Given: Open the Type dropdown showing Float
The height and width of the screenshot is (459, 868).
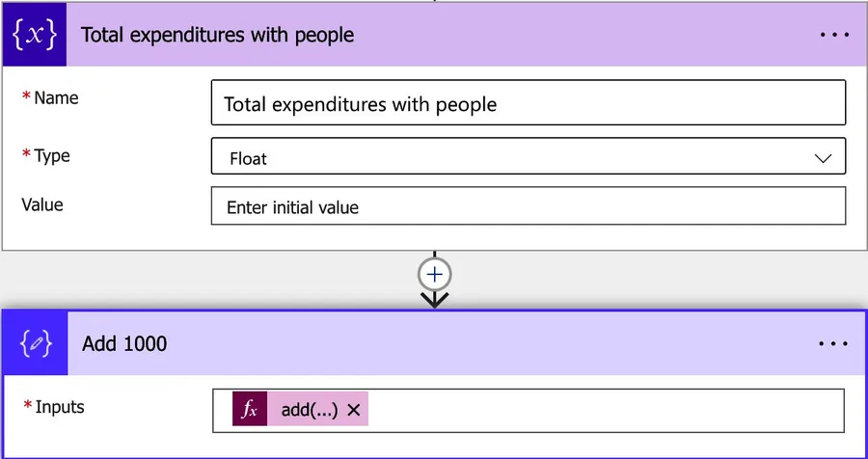Looking at the screenshot, I should point(528,157).
